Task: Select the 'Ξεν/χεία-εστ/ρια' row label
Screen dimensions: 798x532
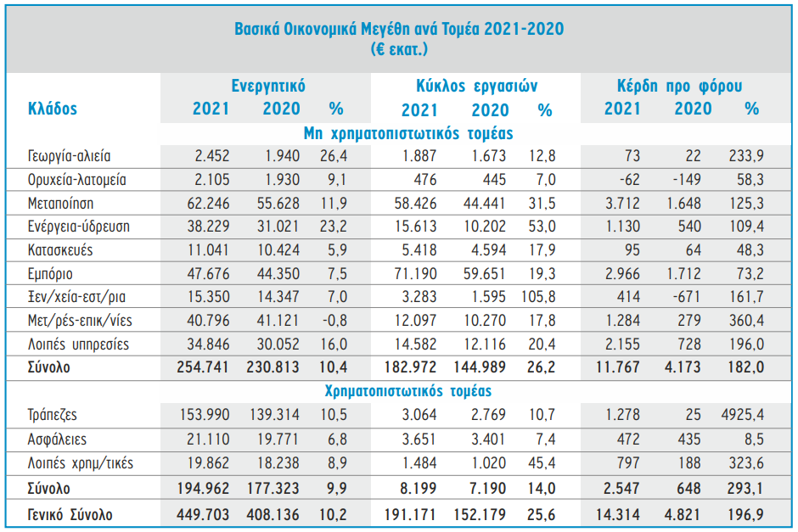Action: (77, 296)
